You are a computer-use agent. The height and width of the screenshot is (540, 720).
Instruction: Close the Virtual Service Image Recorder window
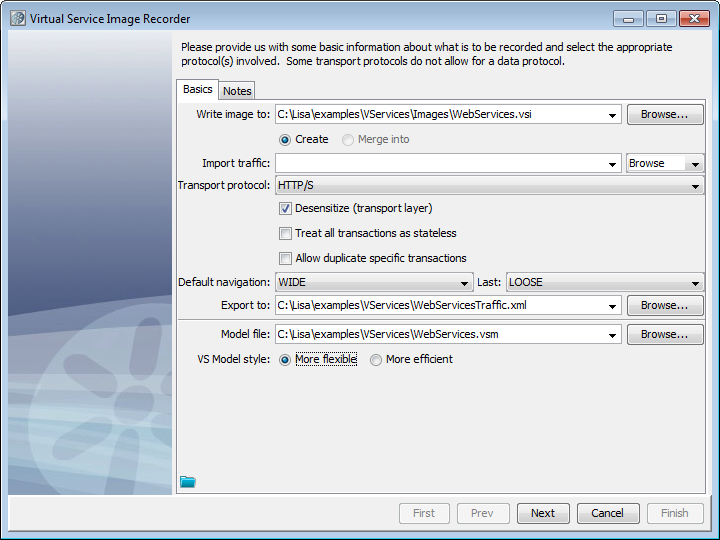pyautogui.click(x=694, y=19)
